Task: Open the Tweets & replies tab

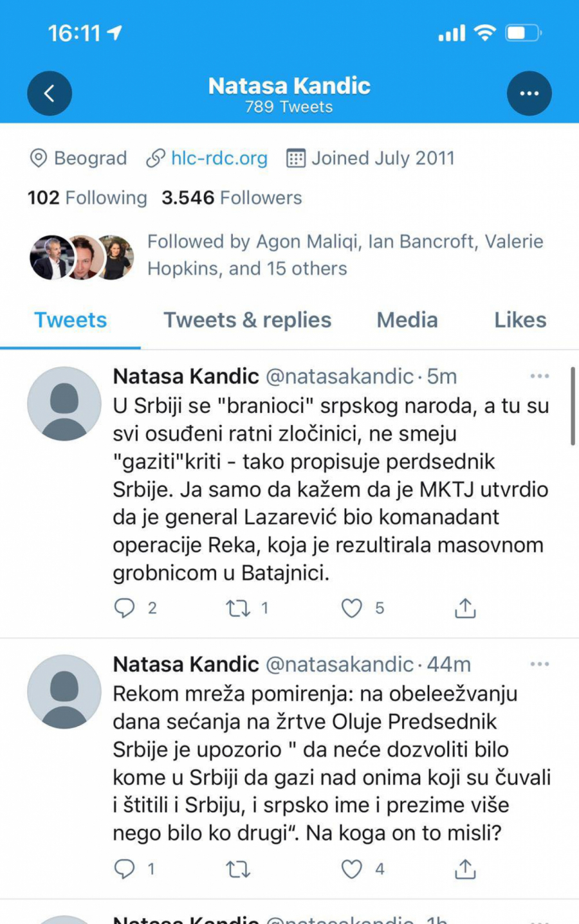Action: pos(247,320)
